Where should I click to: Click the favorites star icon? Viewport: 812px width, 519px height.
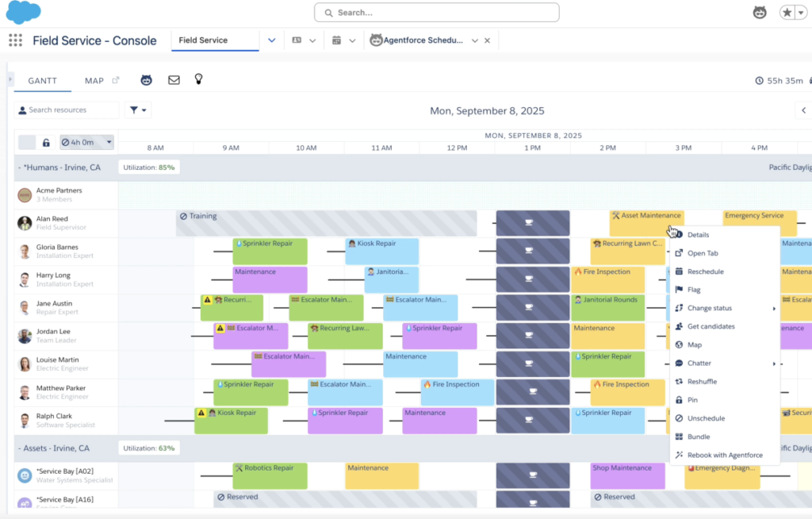787,13
